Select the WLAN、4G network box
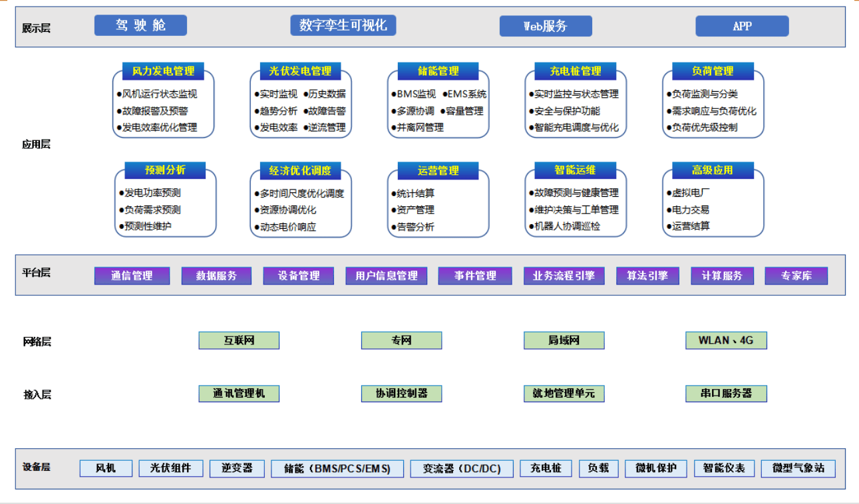The height and width of the screenshot is (504, 859). [726, 340]
